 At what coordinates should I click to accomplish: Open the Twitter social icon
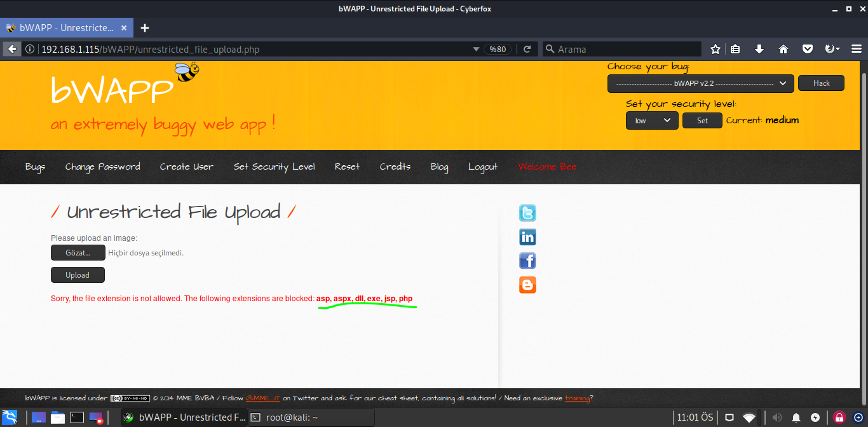527,213
